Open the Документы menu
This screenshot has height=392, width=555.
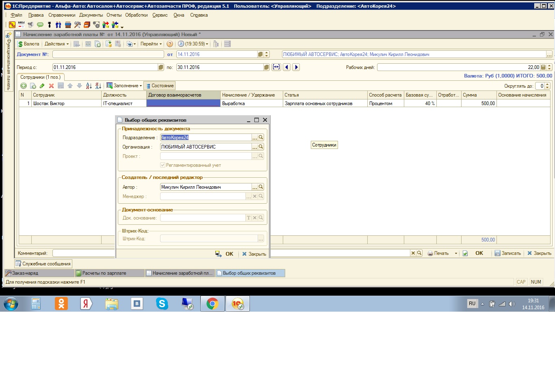coord(91,15)
